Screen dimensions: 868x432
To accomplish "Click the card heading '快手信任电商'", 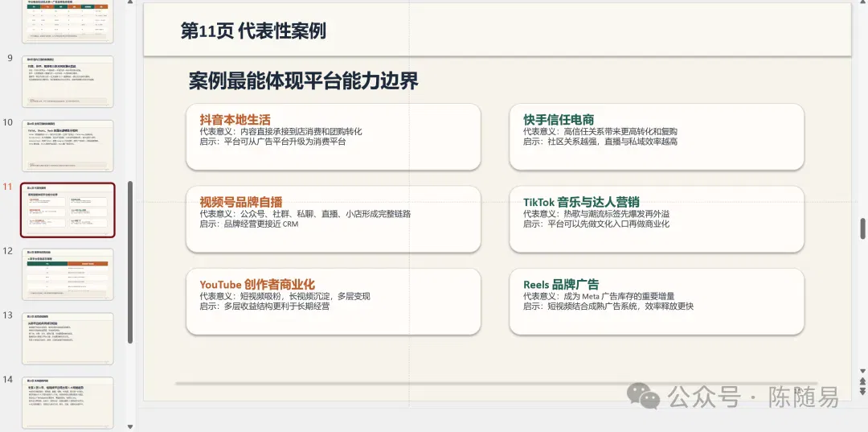I will tap(559, 120).
